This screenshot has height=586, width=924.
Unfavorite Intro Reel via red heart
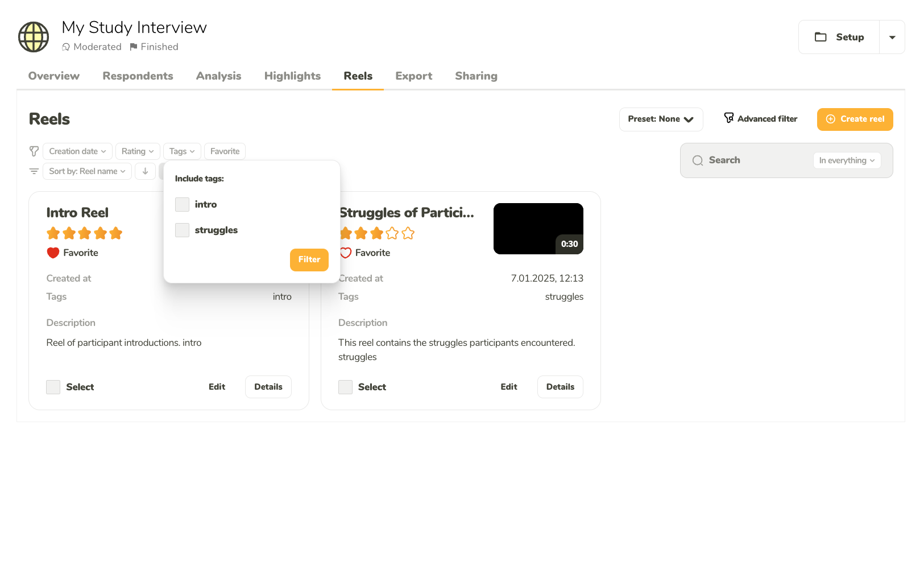pos(53,253)
